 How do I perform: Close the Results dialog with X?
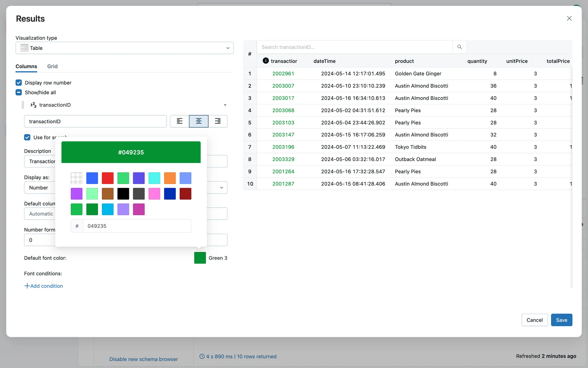click(x=569, y=18)
